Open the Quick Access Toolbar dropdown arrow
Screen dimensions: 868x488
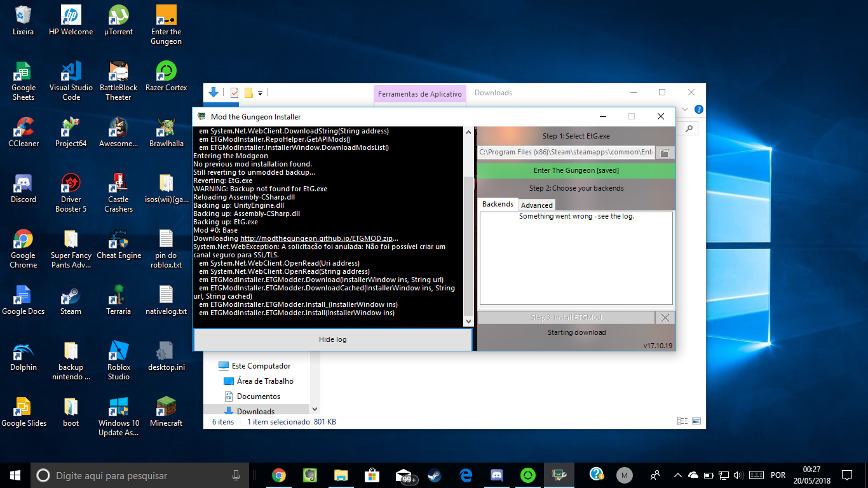pos(260,93)
